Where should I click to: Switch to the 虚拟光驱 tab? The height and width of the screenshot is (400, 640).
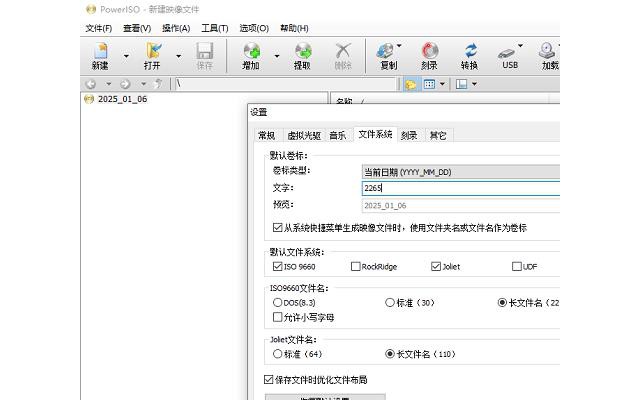pos(304,136)
